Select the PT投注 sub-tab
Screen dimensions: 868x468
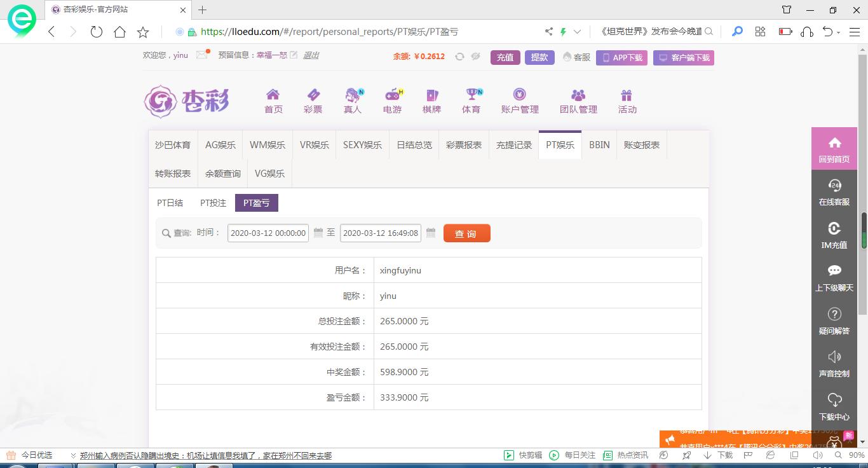point(213,203)
